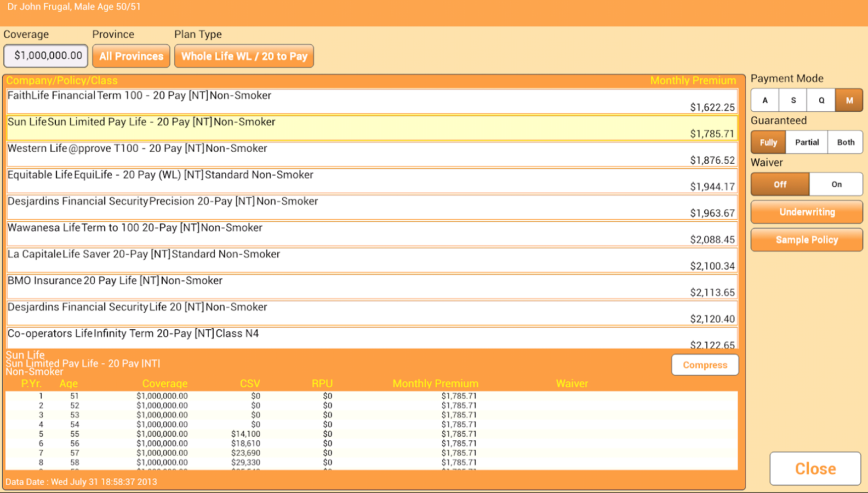The height and width of the screenshot is (493, 868).
Task: Click the $14,100 CSV value
Action: click(x=246, y=434)
